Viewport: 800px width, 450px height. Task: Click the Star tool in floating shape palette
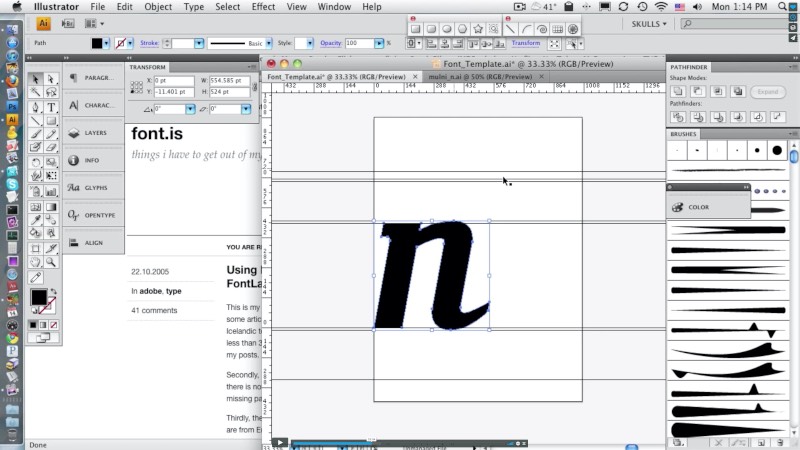click(478, 29)
